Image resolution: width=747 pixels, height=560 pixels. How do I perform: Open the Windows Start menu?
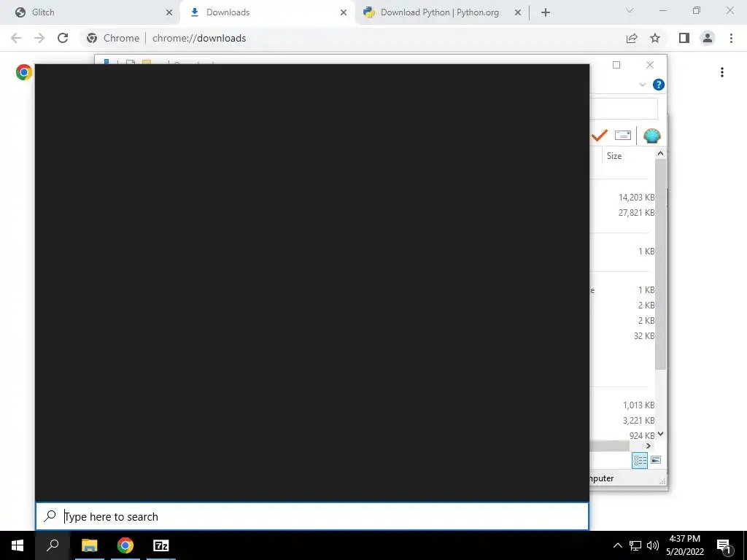click(18, 545)
